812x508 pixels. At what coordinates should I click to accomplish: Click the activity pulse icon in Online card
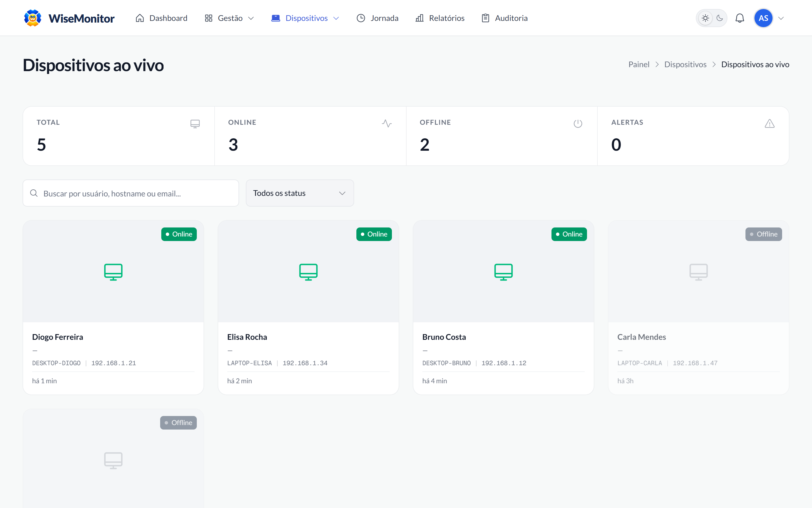tap(387, 124)
